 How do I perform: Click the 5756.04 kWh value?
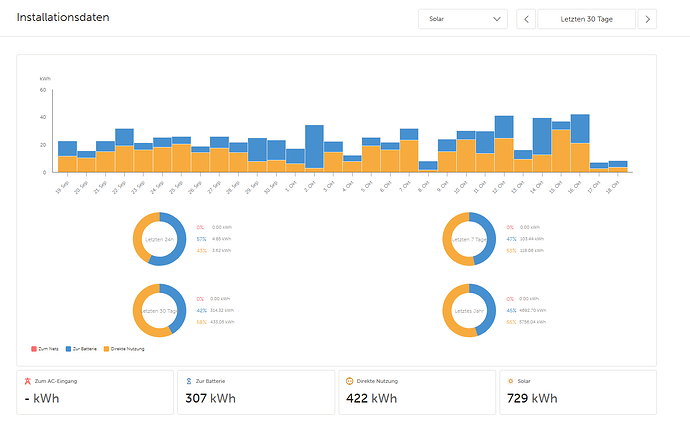[x=532, y=322]
